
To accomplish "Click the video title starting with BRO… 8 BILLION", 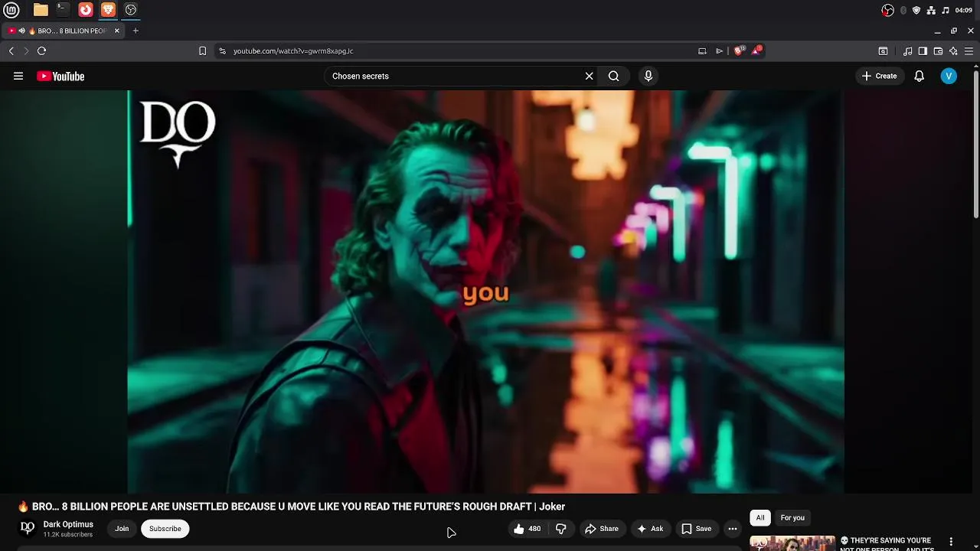I will coord(291,507).
